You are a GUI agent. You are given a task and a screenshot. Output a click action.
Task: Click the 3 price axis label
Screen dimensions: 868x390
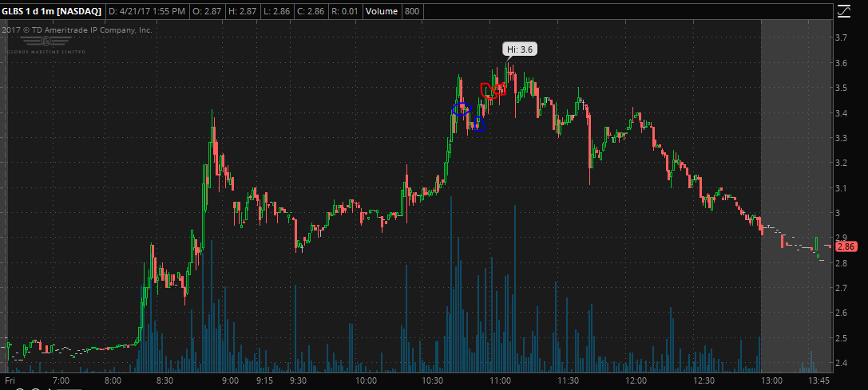[x=839, y=213]
